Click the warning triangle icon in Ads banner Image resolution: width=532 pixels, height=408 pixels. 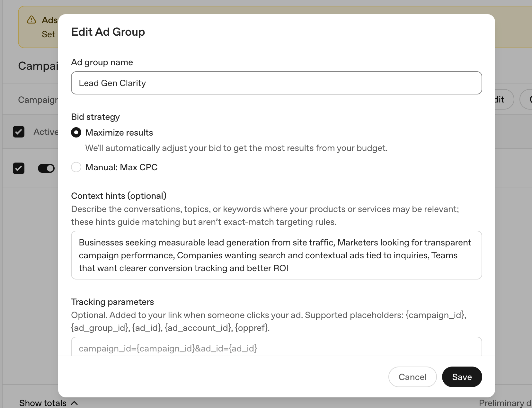(x=31, y=20)
